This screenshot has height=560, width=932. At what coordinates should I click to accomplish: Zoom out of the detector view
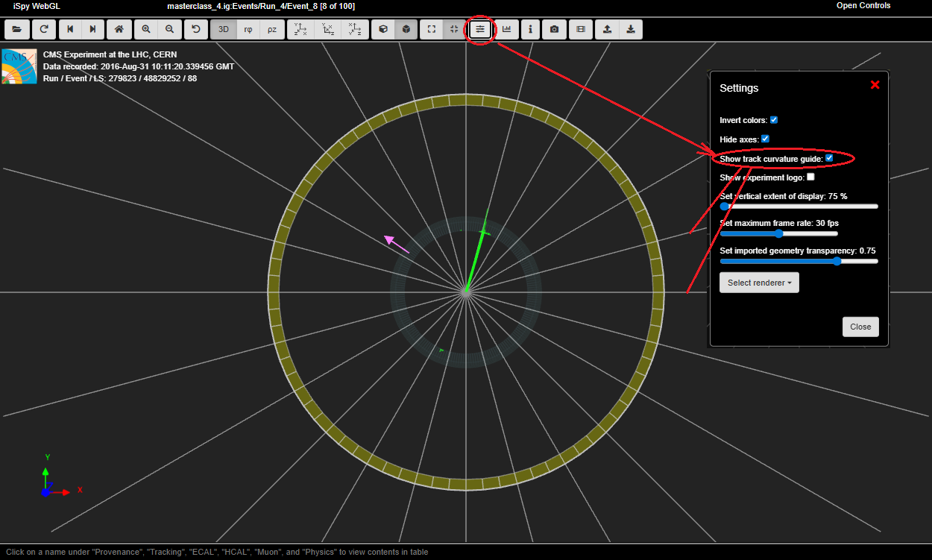170,30
